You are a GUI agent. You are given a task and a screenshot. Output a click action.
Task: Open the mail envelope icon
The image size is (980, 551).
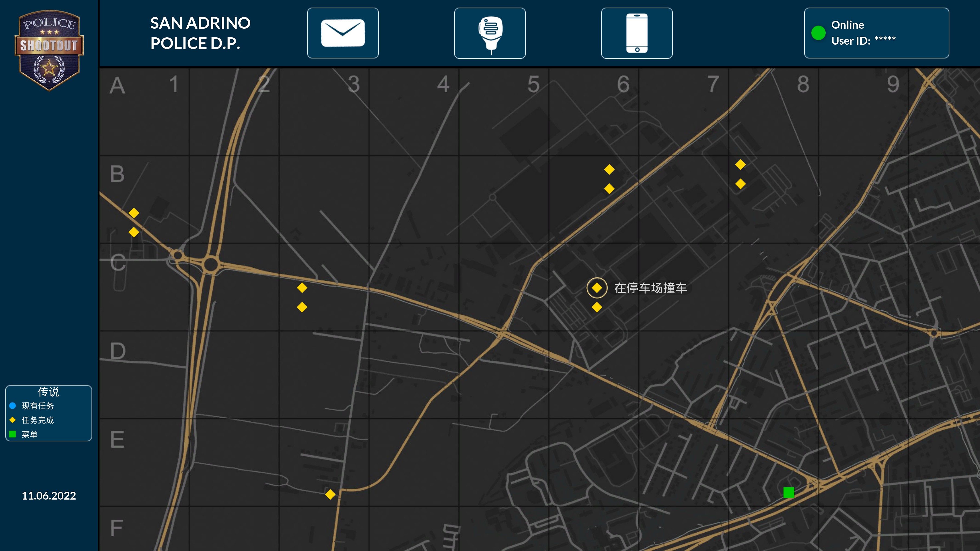(343, 33)
